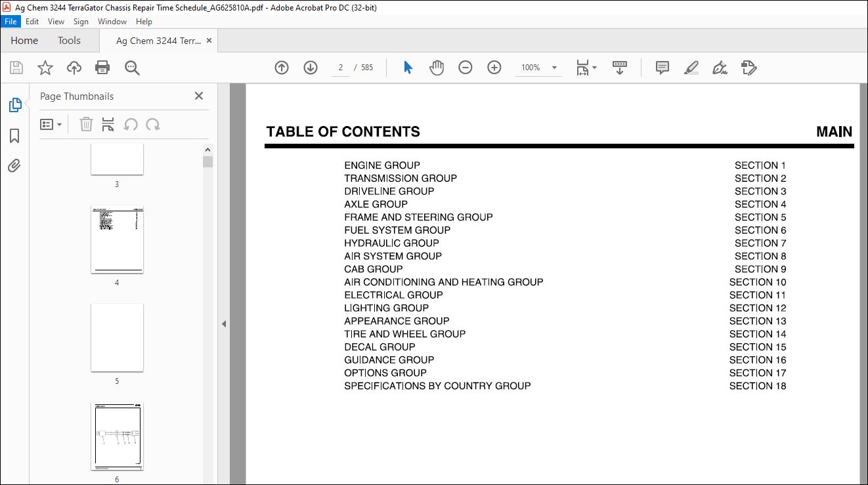This screenshot has height=485, width=868.
Task: Click SECTION 18 text
Action: click(758, 386)
